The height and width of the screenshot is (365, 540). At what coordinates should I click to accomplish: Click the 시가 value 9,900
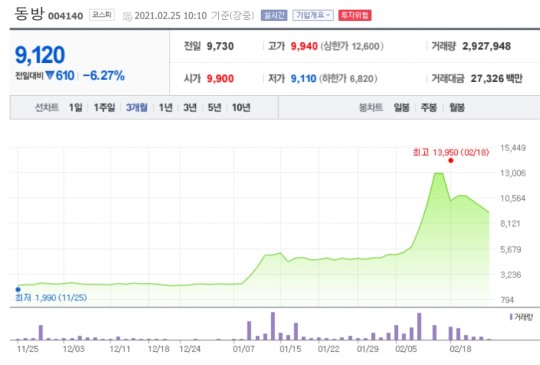tap(220, 79)
